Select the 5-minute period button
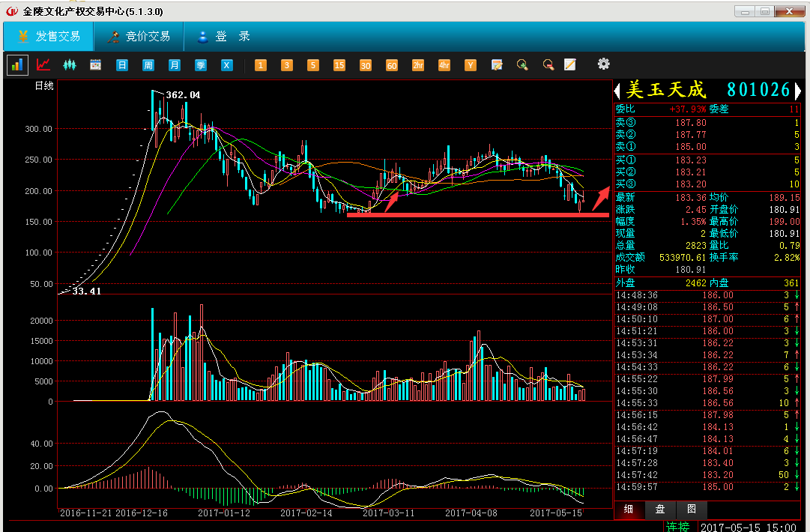Screen dimensions: 810x532 click(x=313, y=65)
